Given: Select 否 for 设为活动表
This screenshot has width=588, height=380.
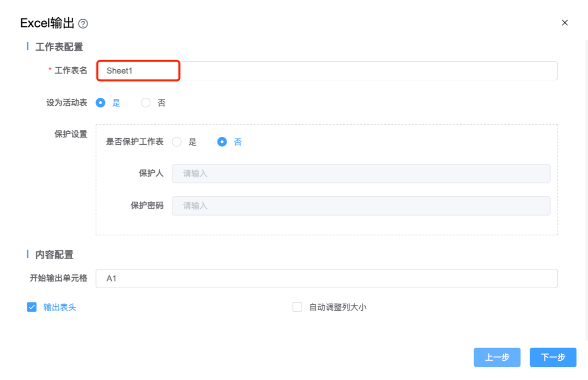Looking at the screenshot, I should point(146,103).
